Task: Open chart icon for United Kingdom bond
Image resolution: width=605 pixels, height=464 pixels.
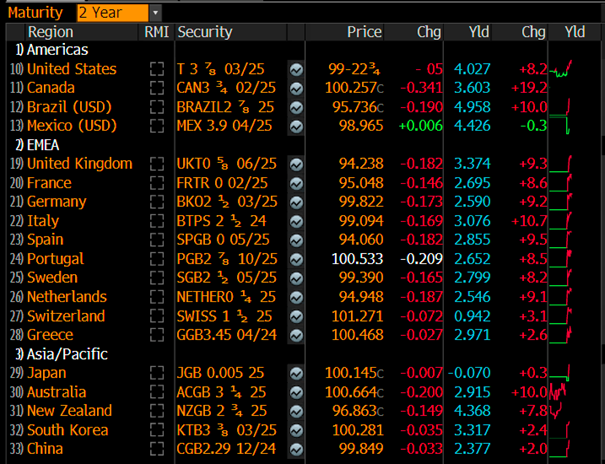Action: tap(296, 165)
